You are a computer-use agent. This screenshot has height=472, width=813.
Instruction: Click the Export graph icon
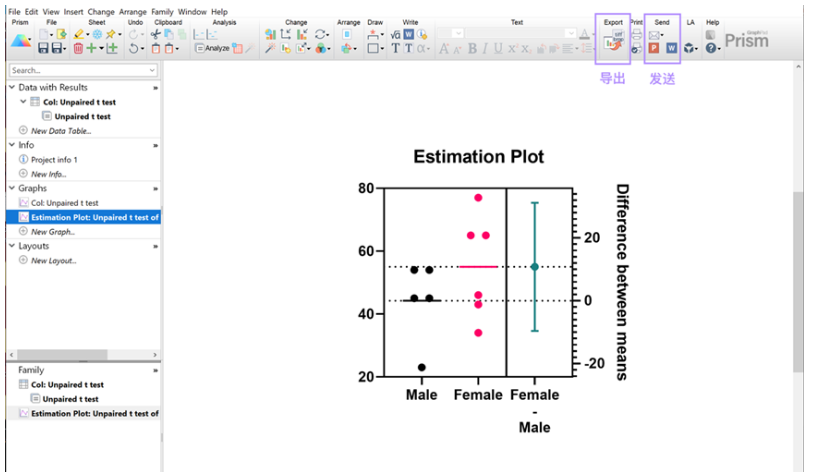click(613, 41)
